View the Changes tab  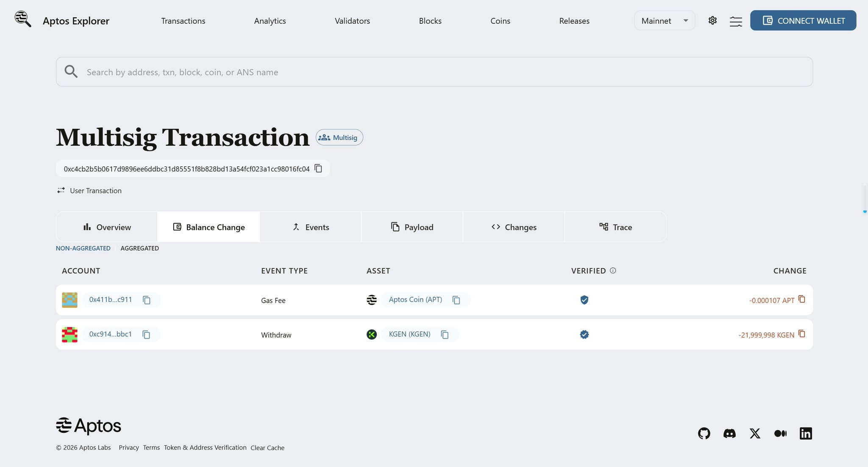pos(514,227)
